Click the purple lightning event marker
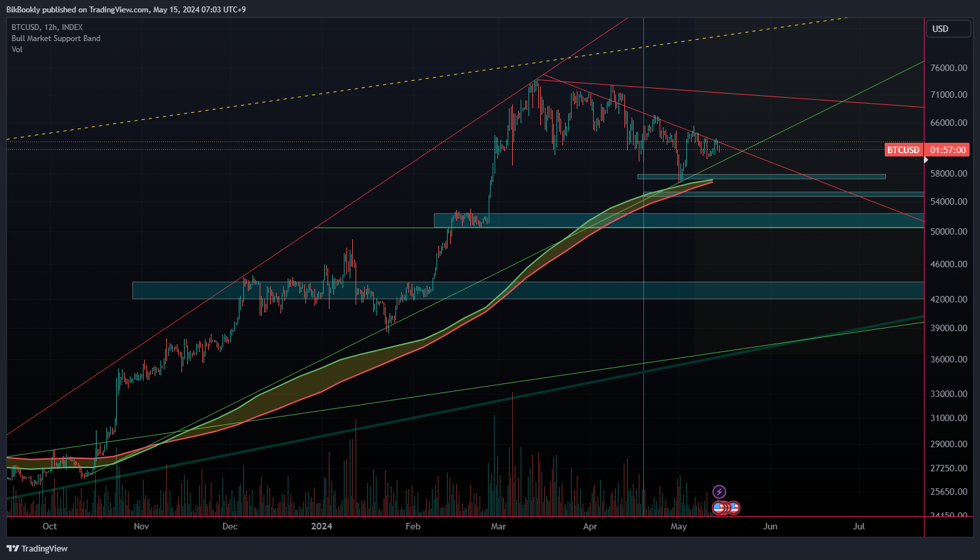The height and width of the screenshot is (560, 980). 719,492
